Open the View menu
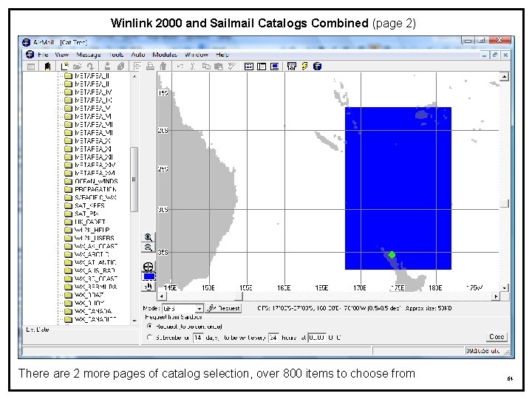This screenshot has height=399, width=532. click(x=61, y=55)
